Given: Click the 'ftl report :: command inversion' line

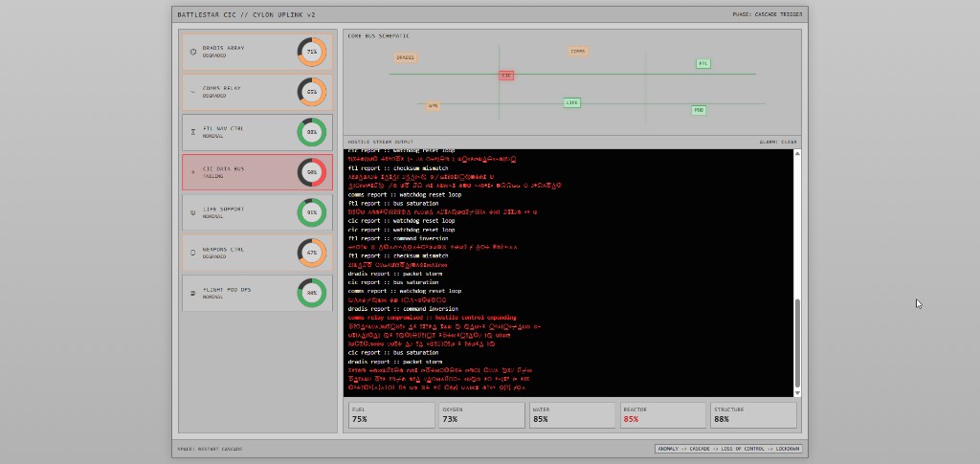Looking at the screenshot, I should pyautogui.click(x=398, y=238).
